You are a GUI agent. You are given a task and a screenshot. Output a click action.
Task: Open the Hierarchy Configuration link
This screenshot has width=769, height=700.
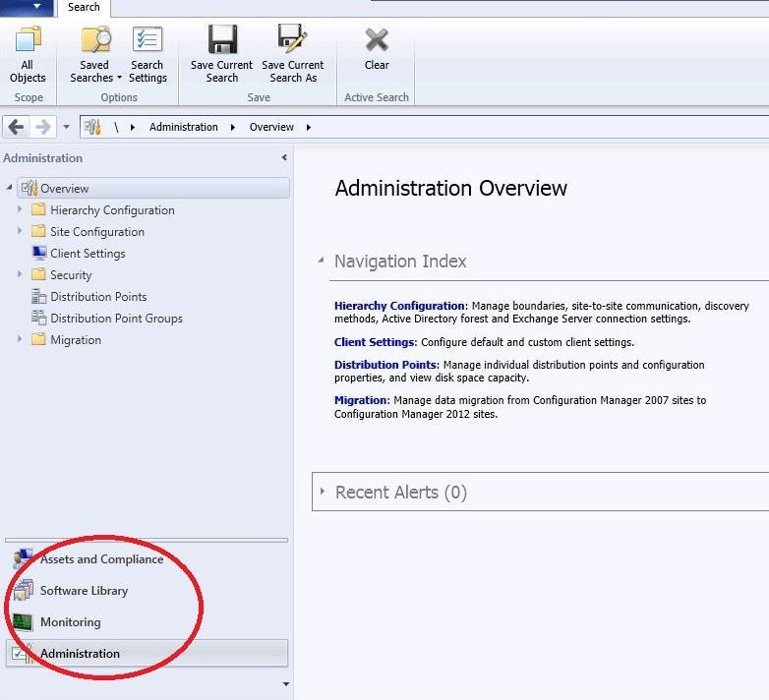pyautogui.click(x=399, y=306)
